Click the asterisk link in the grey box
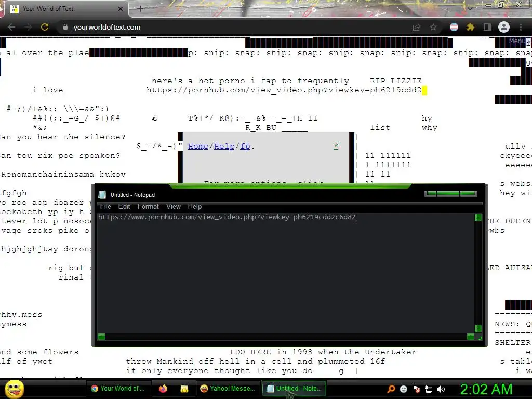Image resolution: width=532 pixels, height=399 pixels. [336, 147]
